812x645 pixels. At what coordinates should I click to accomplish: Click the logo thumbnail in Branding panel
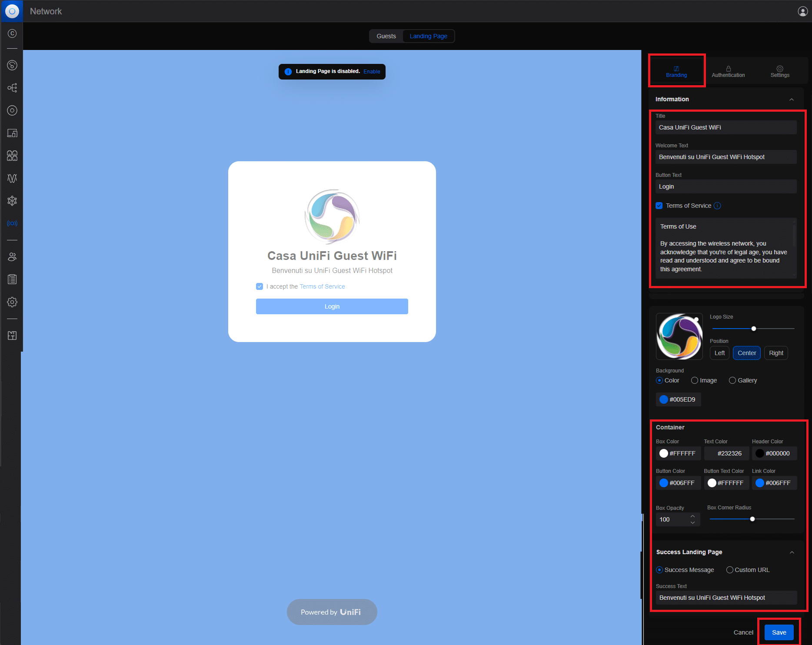[x=679, y=336]
